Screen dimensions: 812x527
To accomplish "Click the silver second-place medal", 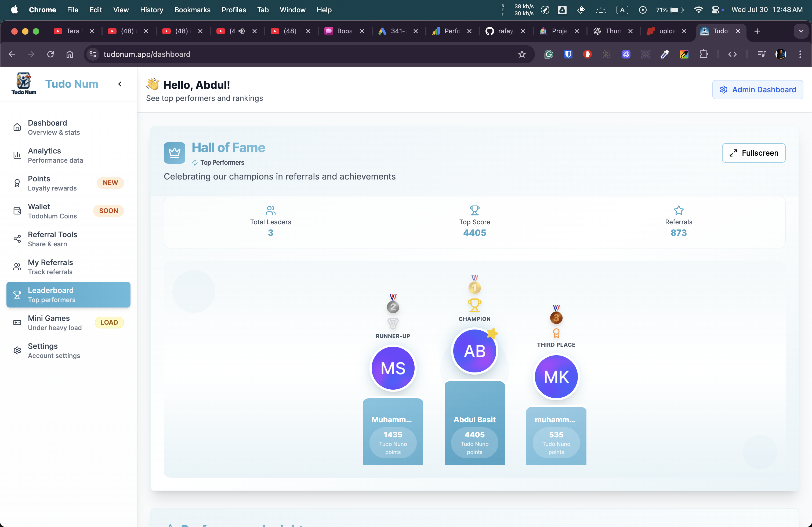I will [393, 304].
